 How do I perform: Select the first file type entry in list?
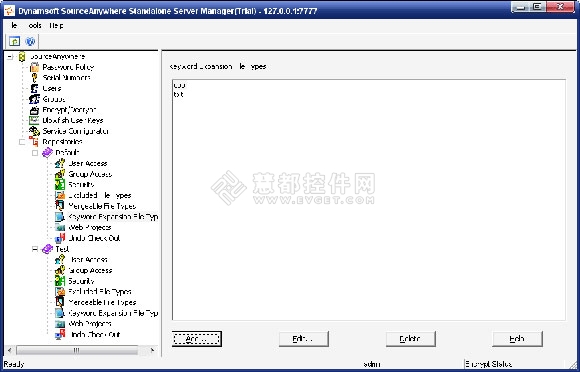[x=179, y=85]
